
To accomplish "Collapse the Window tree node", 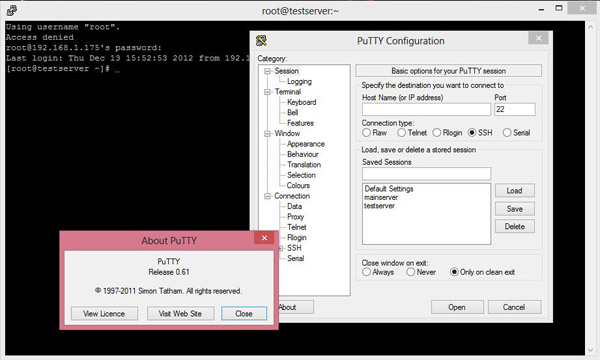I will (x=267, y=134).
